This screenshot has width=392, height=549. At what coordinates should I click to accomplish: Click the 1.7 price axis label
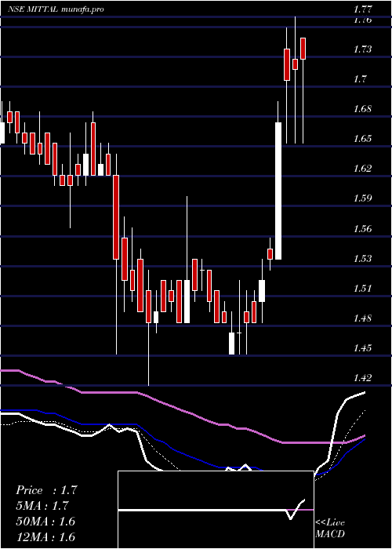click(360, 78)
